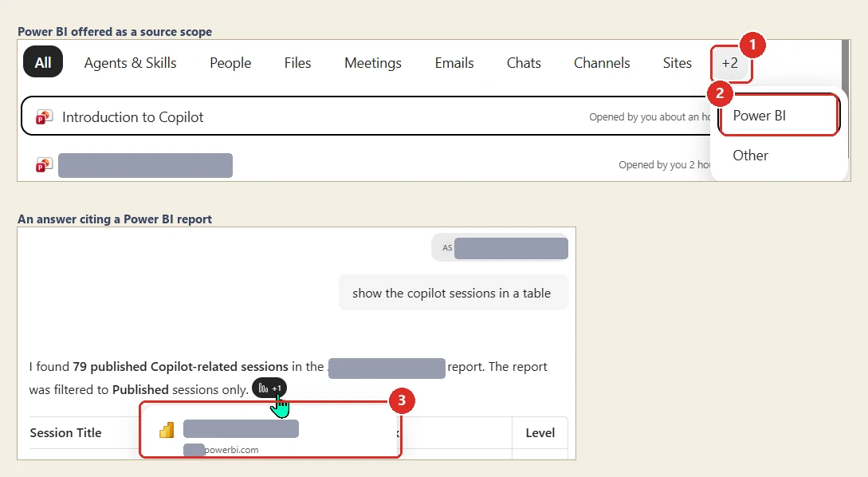The width and height of the screenshot is (868, 477).
Task: Open the People tab
Action: (x=230, y=62)
